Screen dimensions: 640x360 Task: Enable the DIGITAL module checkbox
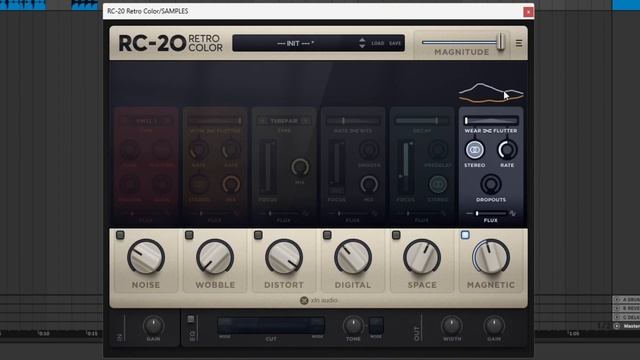click(327, 235)
